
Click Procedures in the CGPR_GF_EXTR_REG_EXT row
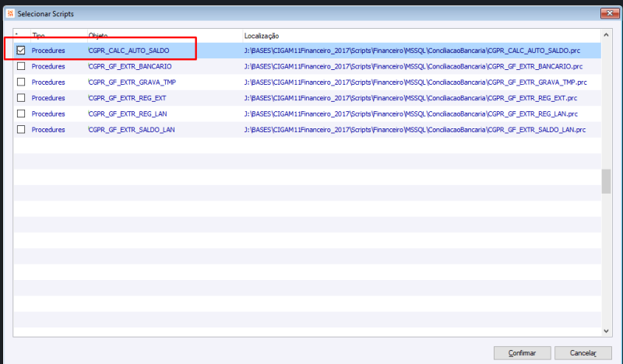click(48, 98)
